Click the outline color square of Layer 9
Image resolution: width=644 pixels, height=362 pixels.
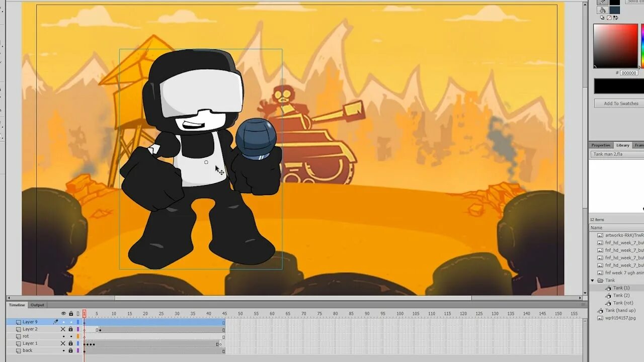tap(78, 322)
